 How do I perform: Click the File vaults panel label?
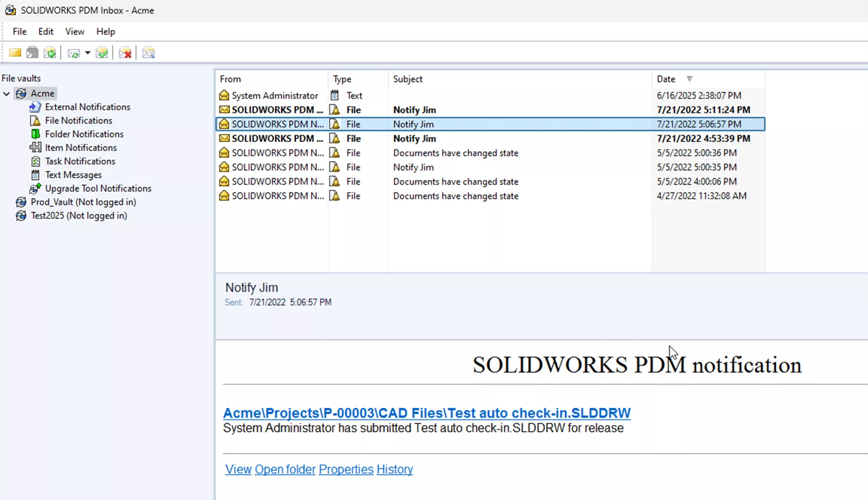pos(21,79)
